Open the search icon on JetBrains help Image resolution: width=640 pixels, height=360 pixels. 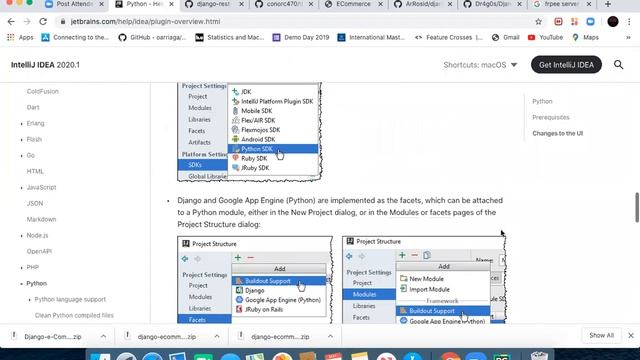tap(618, 64)
